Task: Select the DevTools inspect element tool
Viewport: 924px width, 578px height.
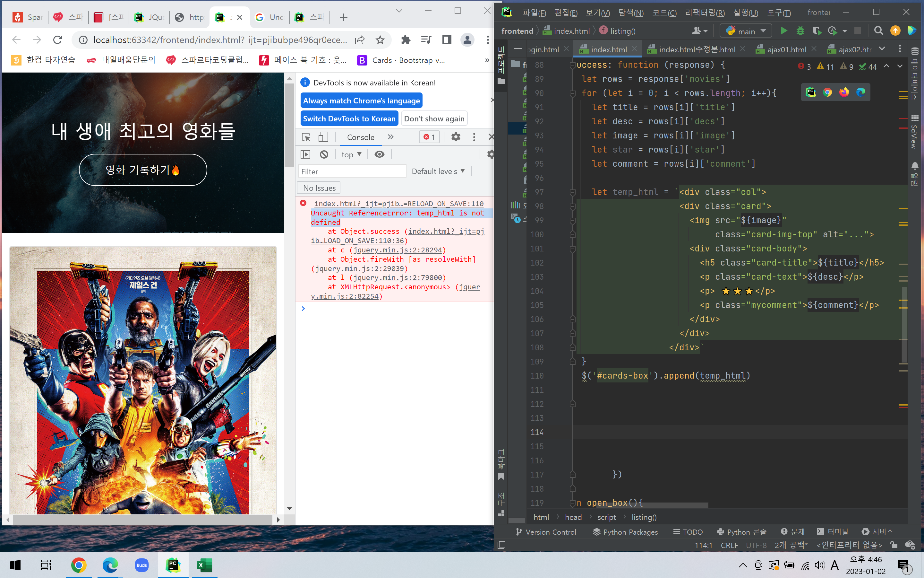Action: (306, 137)
